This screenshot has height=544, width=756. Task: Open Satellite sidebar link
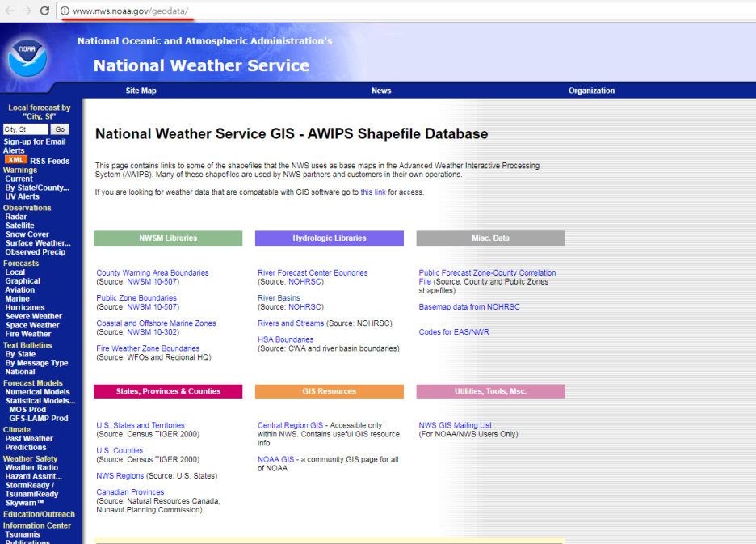pos(19,226)
